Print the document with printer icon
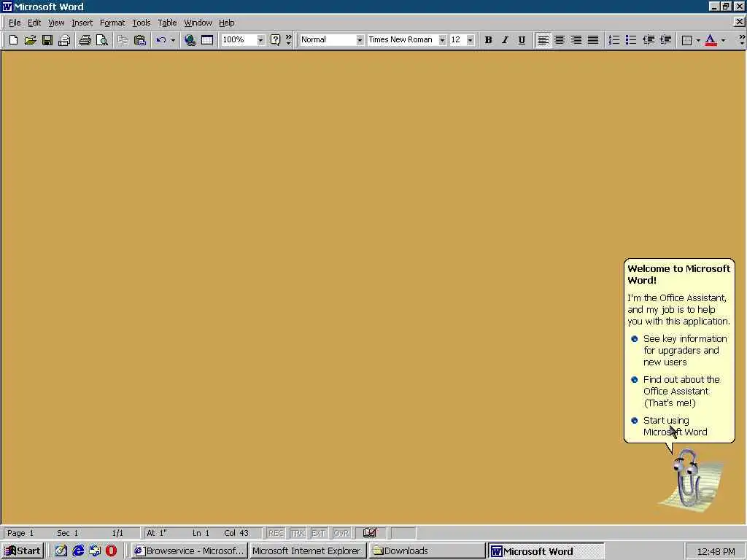Image resolution: width=747 pixels, height=560 pixels. pyautogui.click(x=85, y=40)
